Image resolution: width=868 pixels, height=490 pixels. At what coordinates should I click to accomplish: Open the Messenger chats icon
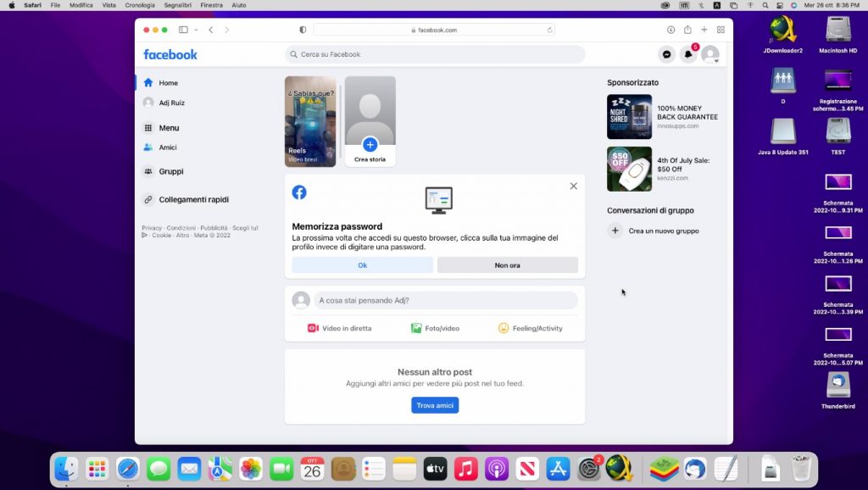(x=666, y=54)
